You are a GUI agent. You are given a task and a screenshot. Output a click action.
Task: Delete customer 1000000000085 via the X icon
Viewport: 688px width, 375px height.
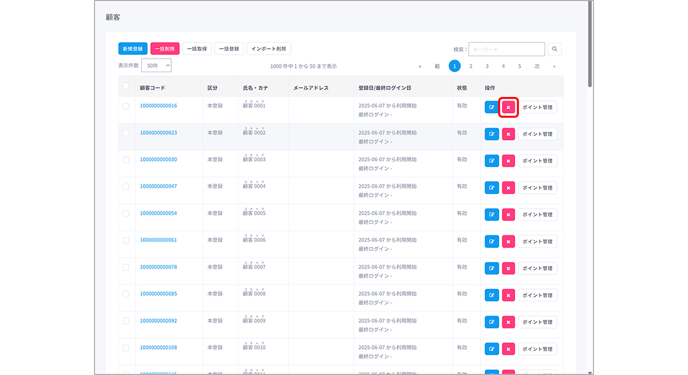(508, 295)
